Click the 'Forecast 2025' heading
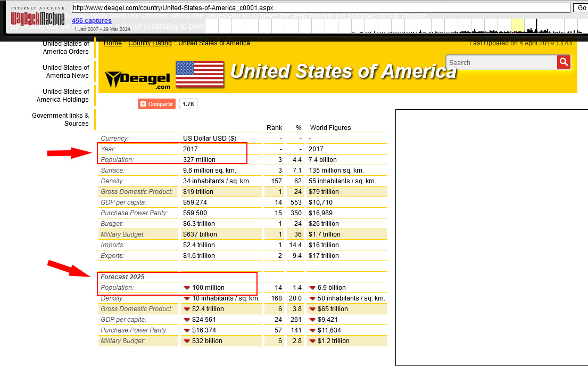 tap(122, 277)
